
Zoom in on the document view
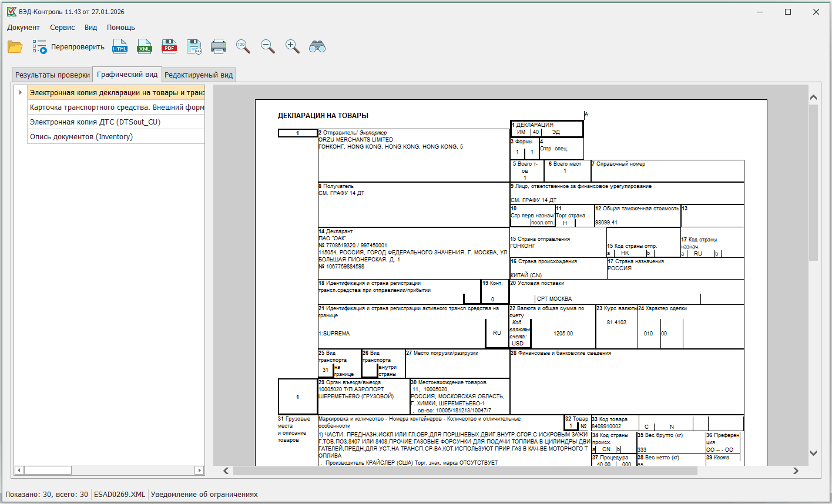[292, 47]
